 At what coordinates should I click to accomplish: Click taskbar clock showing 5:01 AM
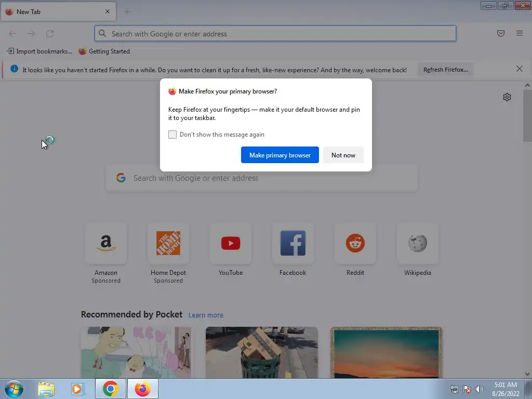(x=506, y=389)
